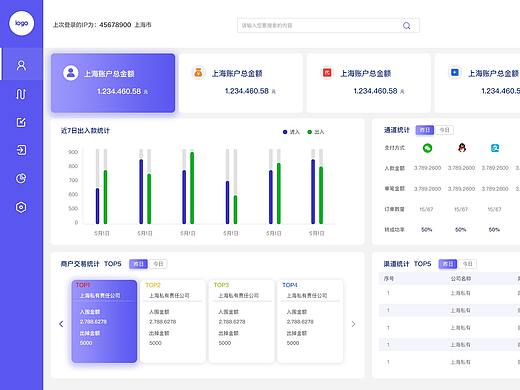Click the search magnifier icon
Image resolution: width=520 pixels, height=390 pixels.
click(x=407, y=26)
